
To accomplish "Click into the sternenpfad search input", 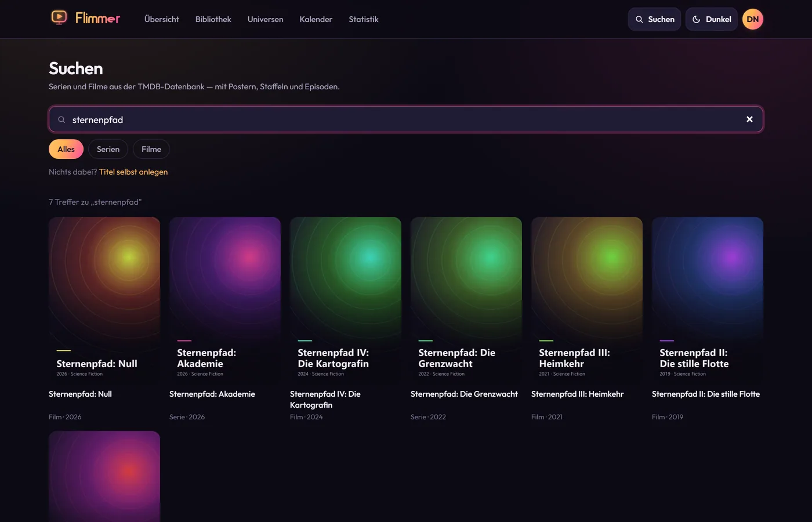I will [x=405, y=119].
